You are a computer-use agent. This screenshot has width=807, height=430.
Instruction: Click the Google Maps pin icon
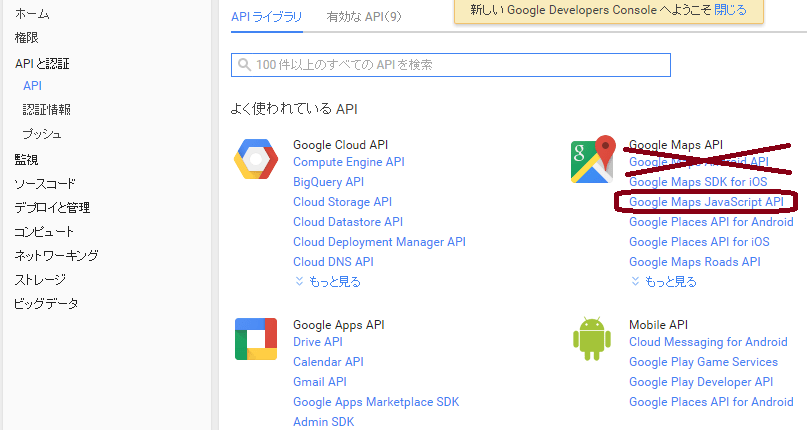[593, 159]
